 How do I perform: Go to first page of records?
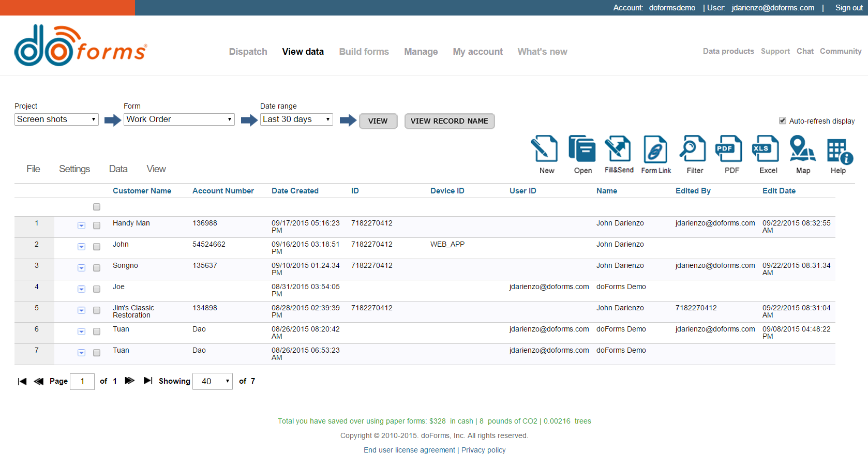(22, 381)
